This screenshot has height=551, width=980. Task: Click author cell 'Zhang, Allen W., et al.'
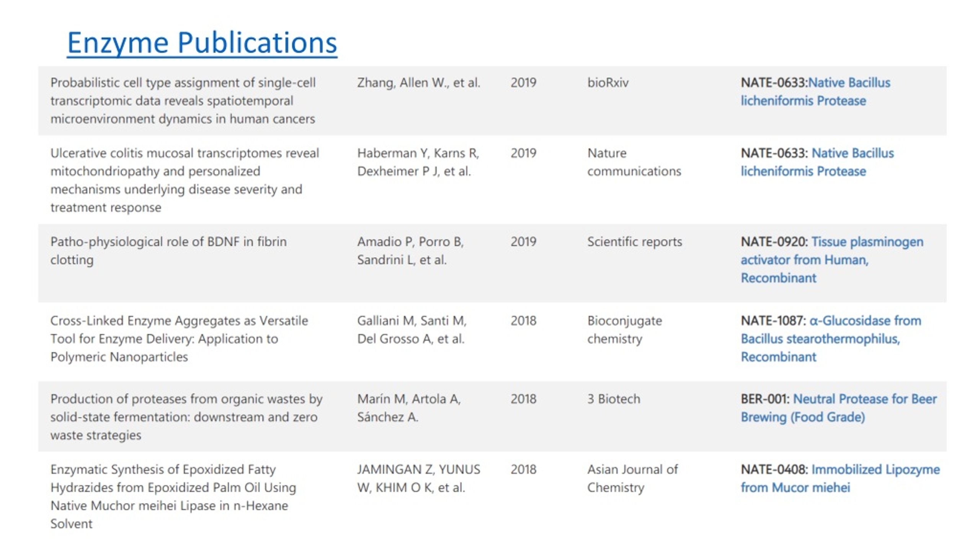419,83
